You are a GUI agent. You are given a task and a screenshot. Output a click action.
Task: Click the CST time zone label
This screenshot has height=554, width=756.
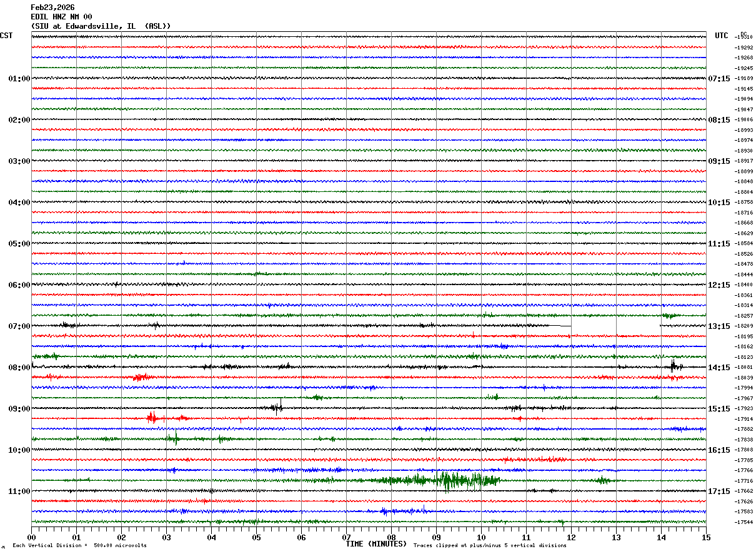6,36
